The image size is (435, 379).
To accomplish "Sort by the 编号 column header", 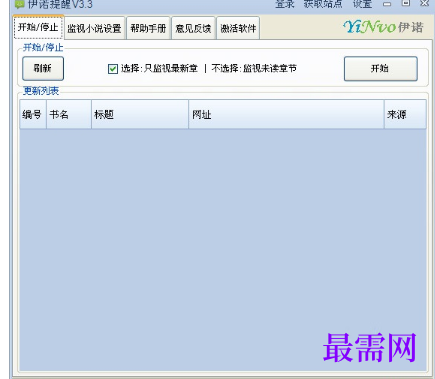I will coord(33,114).
